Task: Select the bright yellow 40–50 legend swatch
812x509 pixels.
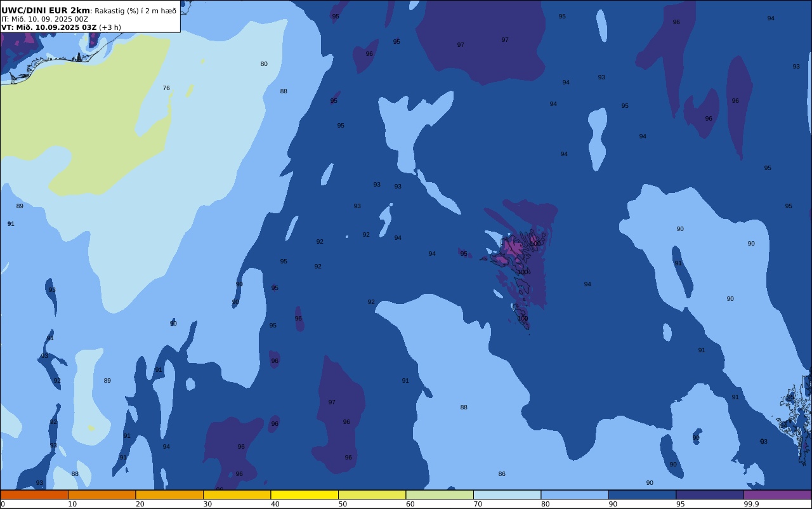Action: (x=304, y=494)
